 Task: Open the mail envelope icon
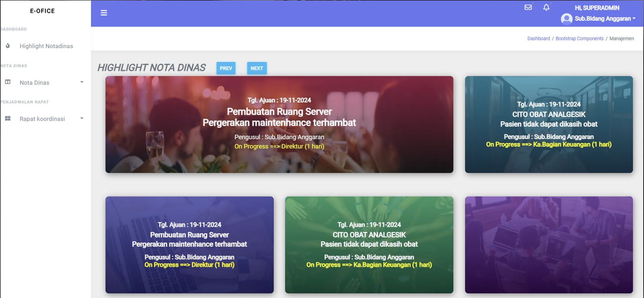[x=528, y=7]
